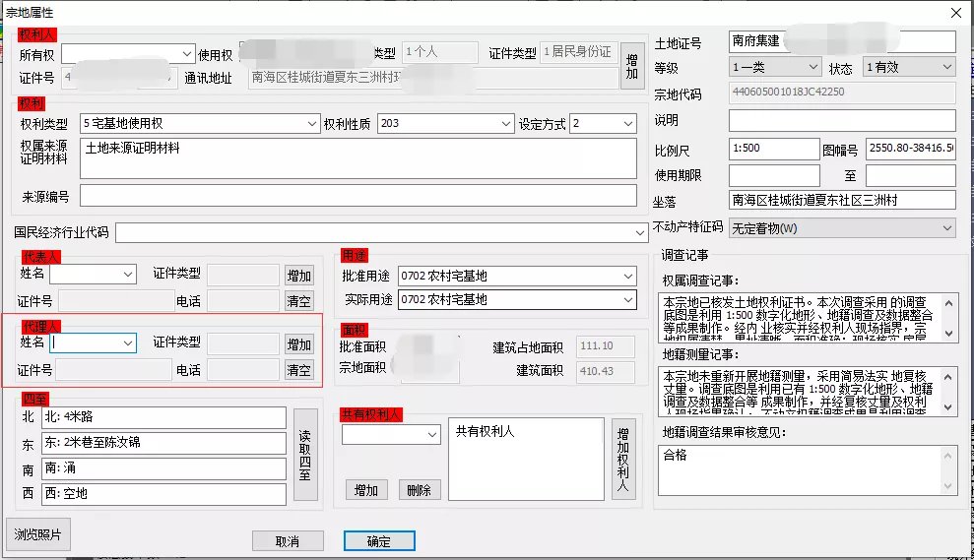This screenshot has width=974, height=560.
Task: Click 清空 button in 代表人 section
Action: pos(298,301)
